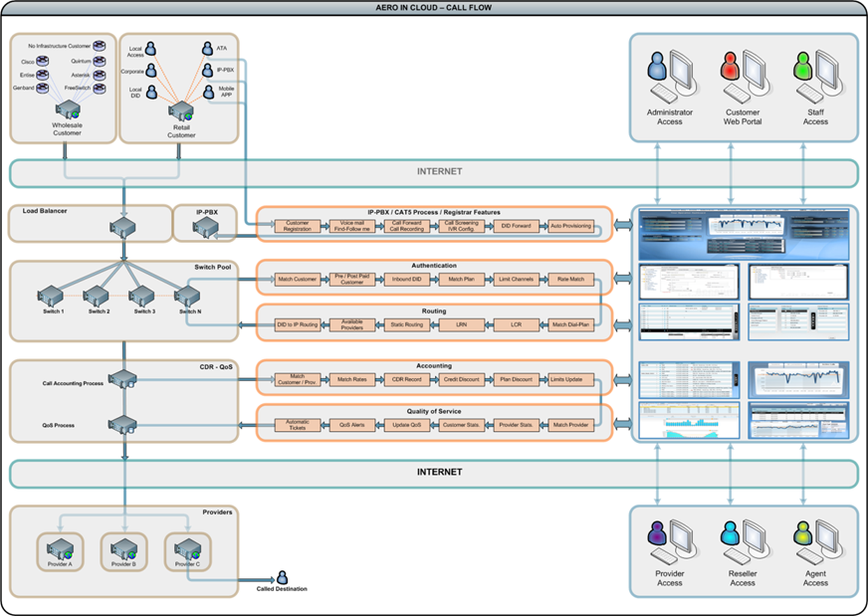Click the Load Balancer server icon
Viewport: 868px width, 616px height.
(123, 229)
